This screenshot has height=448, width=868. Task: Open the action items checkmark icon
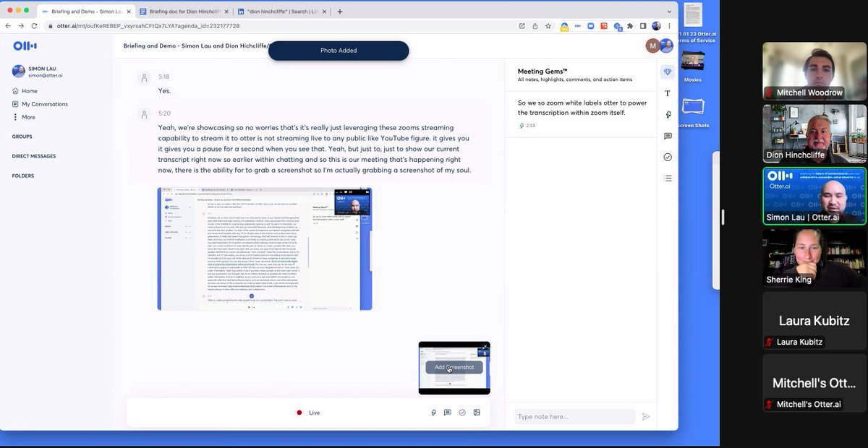point(668,157)
